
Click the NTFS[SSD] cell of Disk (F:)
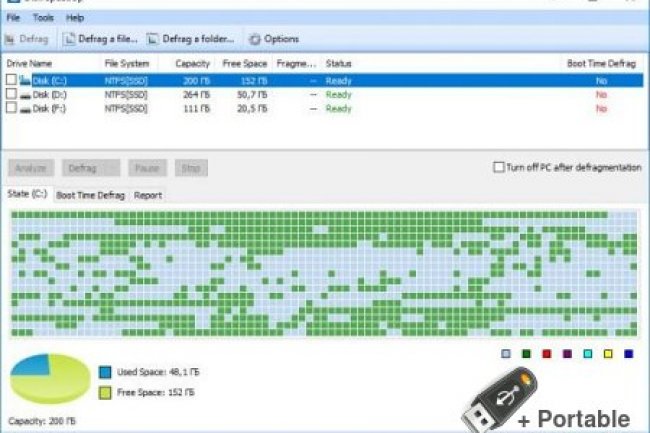pos(126,109)
